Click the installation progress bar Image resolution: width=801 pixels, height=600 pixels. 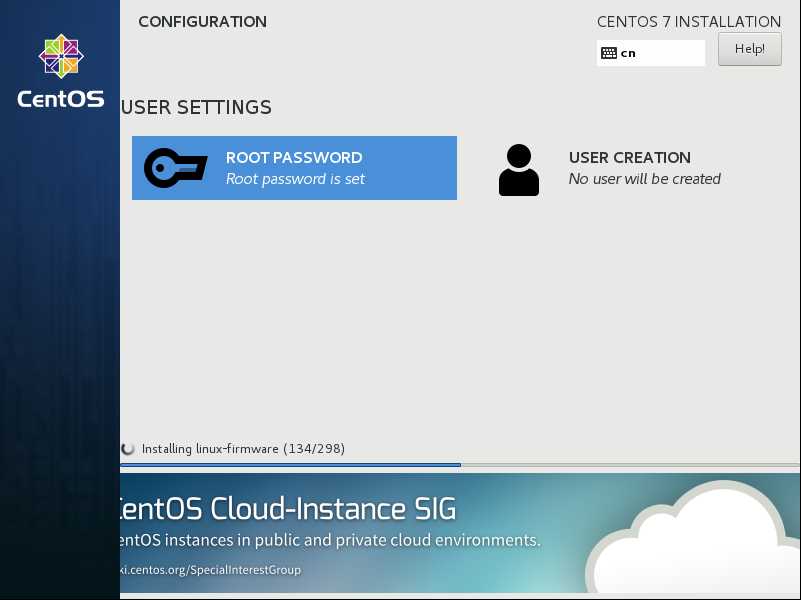point(460,465)
